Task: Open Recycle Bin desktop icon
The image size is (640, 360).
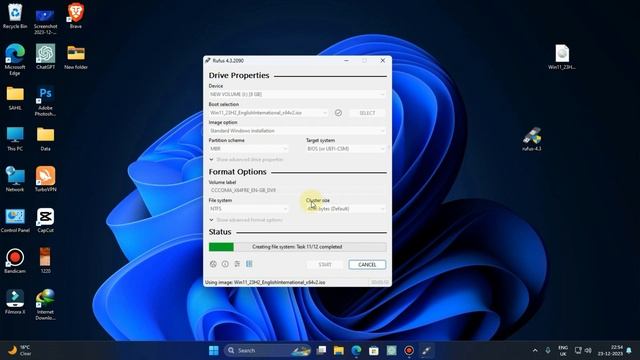Action: [15, 17]
